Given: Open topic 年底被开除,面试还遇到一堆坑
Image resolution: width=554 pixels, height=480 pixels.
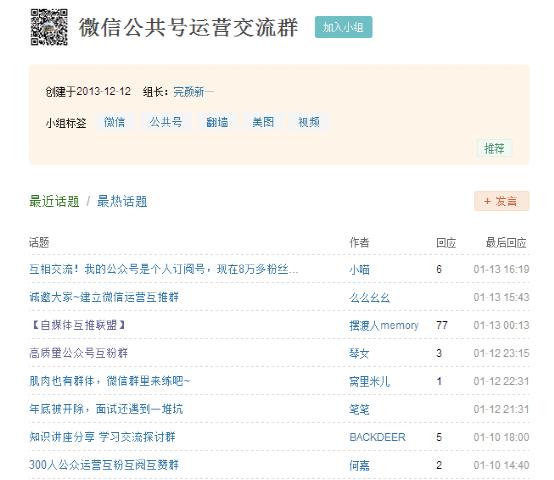Looking at the screenshot, I should (x=106, y=409).
